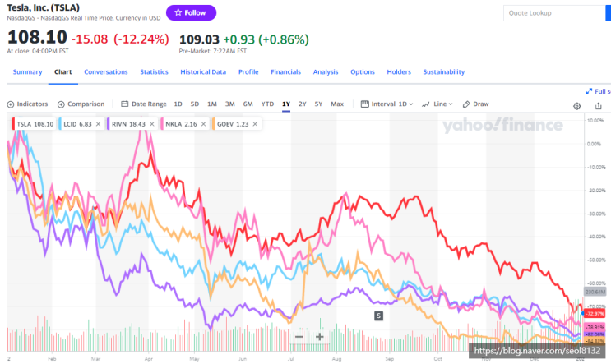Remove the GOEV comparison
The height and width of the screenshot is (364, 611).
(255, 124)
